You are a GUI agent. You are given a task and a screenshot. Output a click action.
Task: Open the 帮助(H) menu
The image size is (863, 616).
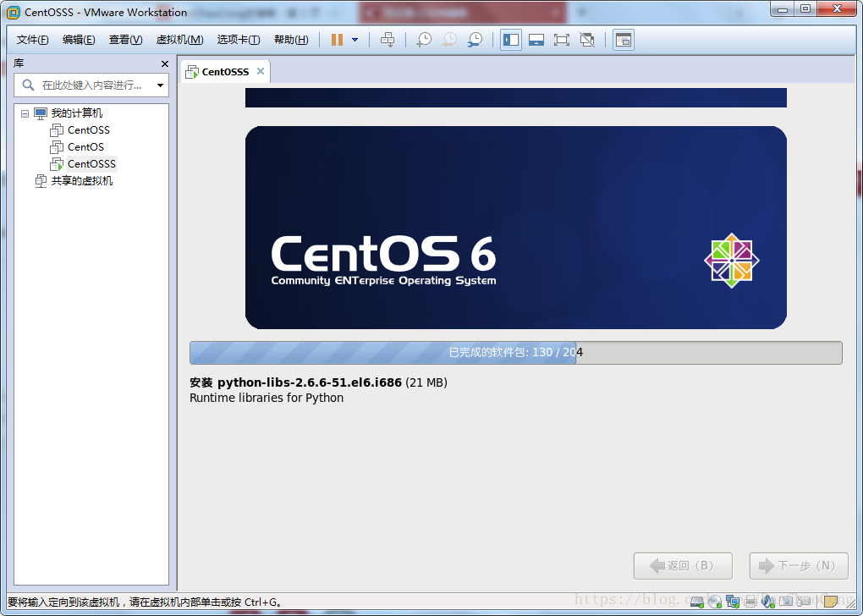coord(291,40)
